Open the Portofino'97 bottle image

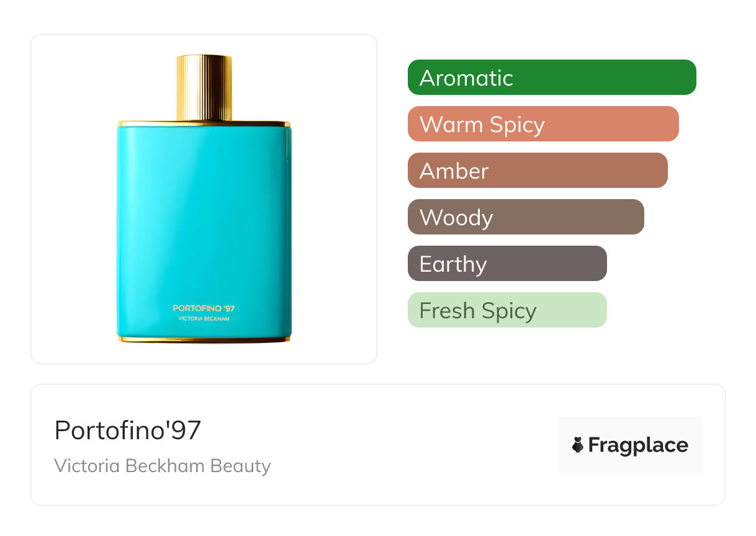204,199
